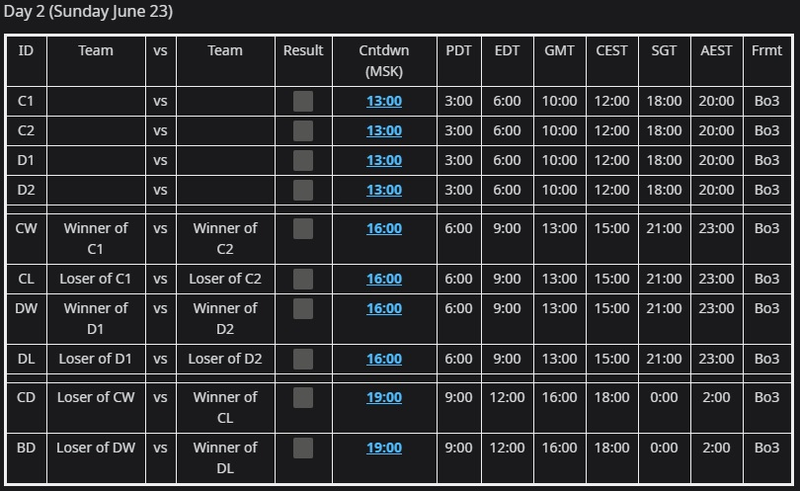800x491 pixels.
Task: Click the gray result box for match C1
Action: (x=303, y=101)
